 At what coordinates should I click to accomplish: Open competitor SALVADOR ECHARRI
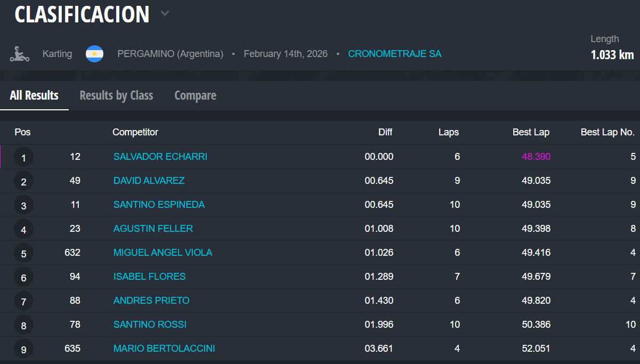tap(160, 157)
